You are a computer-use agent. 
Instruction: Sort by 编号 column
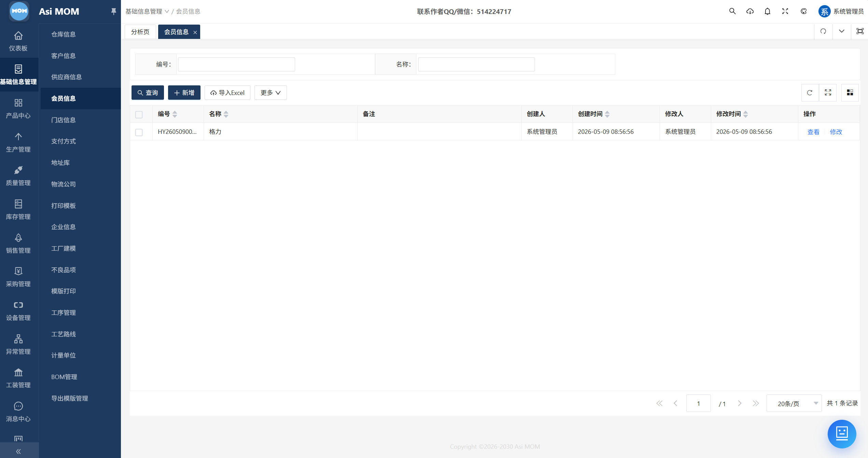(175, 114)
